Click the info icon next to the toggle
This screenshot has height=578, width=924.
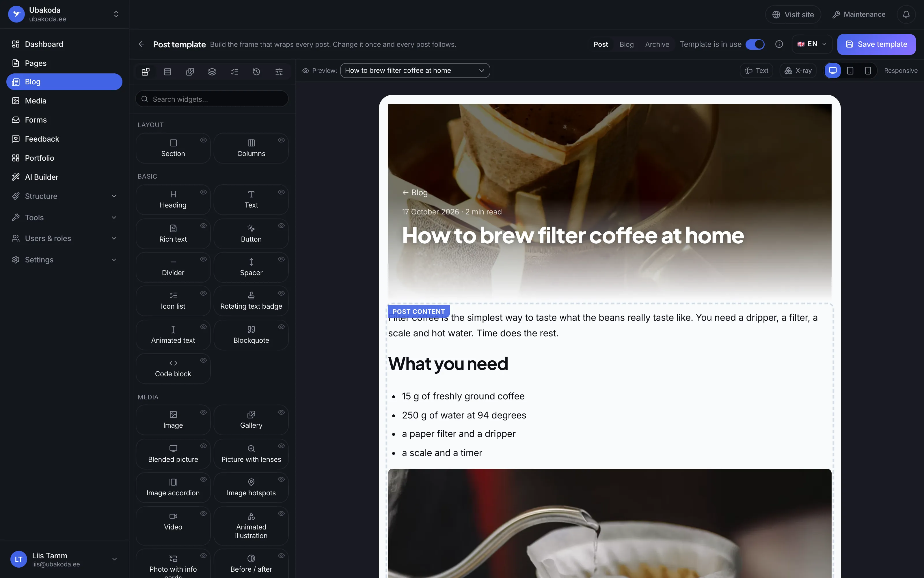point(779,44)
